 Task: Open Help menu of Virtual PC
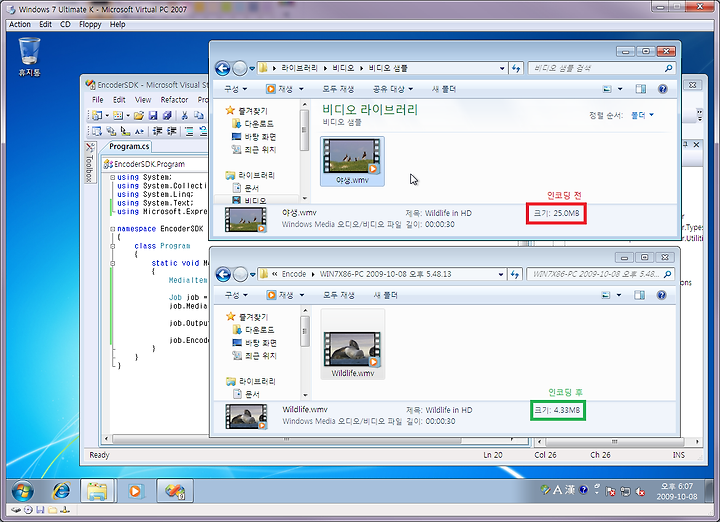click(117, 24)
